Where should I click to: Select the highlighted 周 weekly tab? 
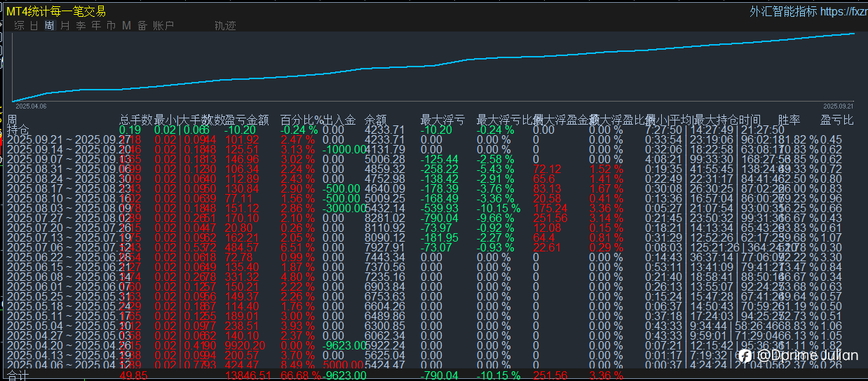click(x=49, y=26)
